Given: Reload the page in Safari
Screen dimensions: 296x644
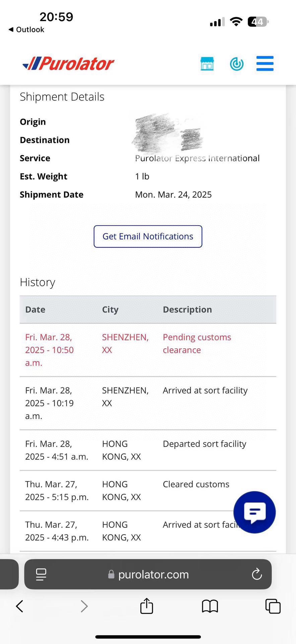Looking at the screenshot, I should coord(256,574).
